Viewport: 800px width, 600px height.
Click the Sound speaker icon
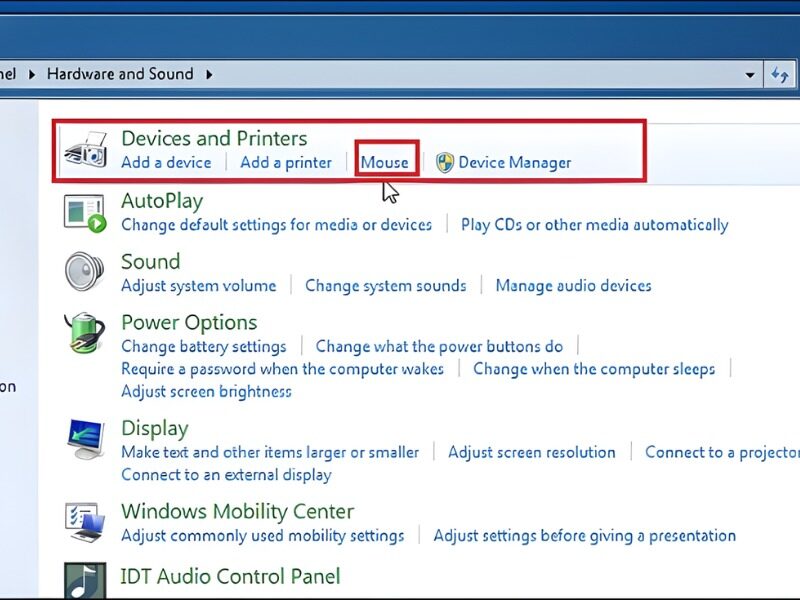[x=85, y=272]
